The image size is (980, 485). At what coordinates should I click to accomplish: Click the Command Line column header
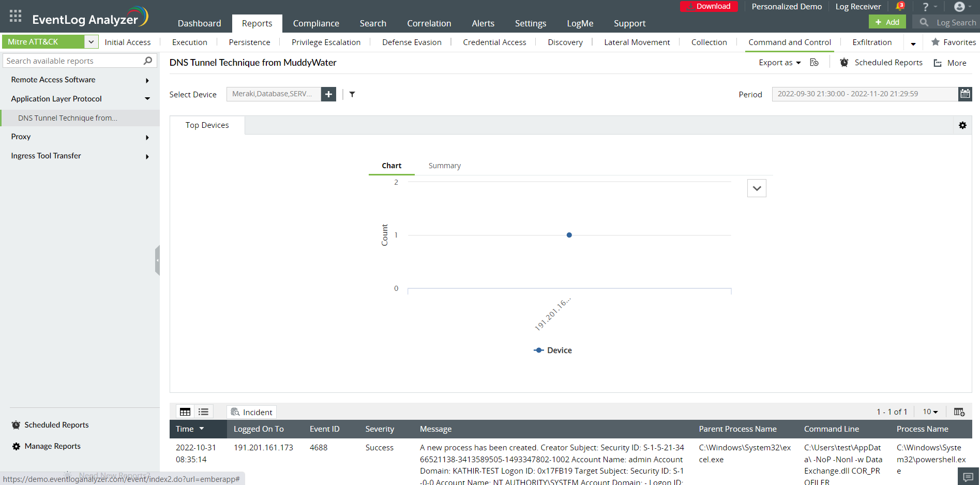click(832, 429)
